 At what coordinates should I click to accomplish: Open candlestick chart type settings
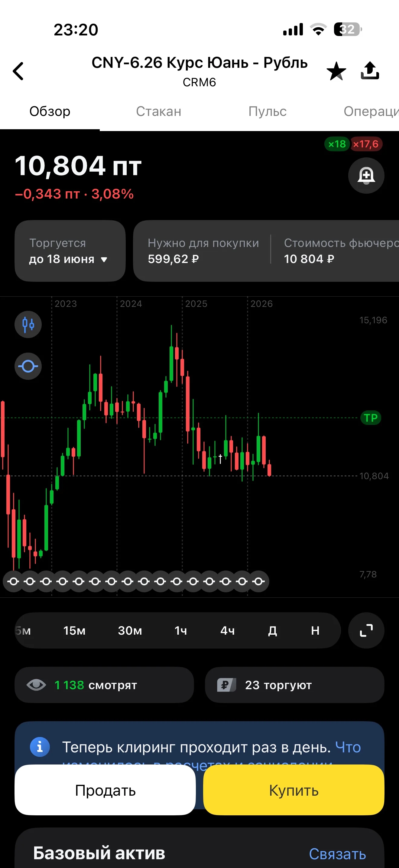click(x=28, y=324)
